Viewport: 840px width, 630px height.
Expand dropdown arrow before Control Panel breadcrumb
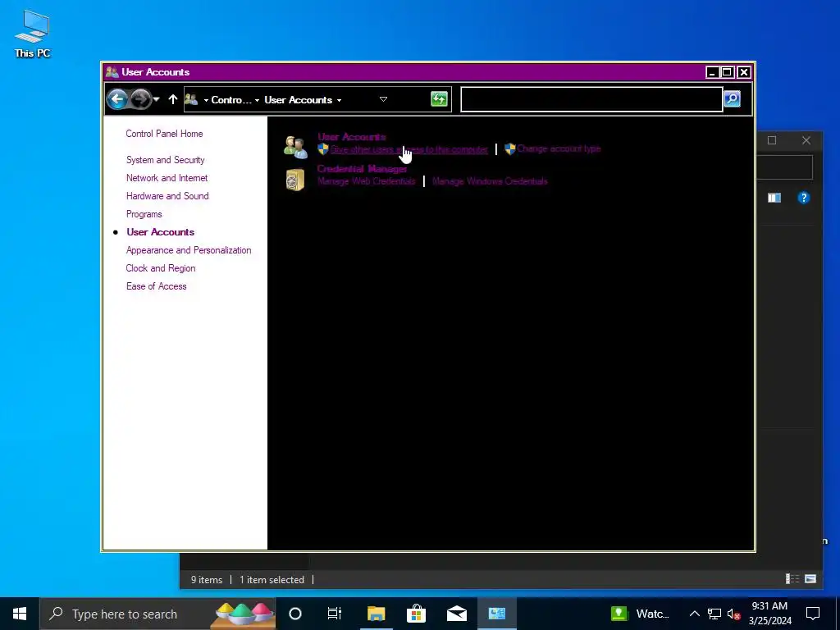206,100
